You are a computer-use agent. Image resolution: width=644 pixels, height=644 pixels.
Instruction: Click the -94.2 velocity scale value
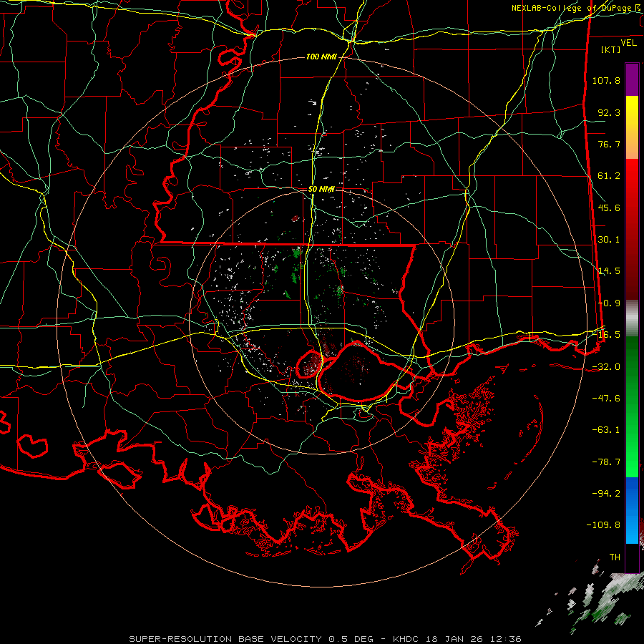pos(606,493)
